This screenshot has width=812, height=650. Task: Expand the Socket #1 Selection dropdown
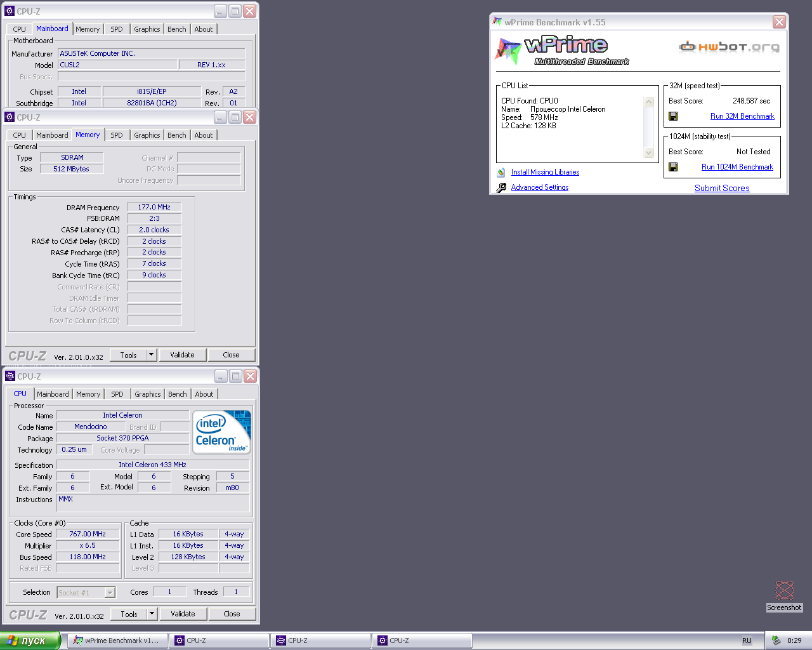point(110,592)
